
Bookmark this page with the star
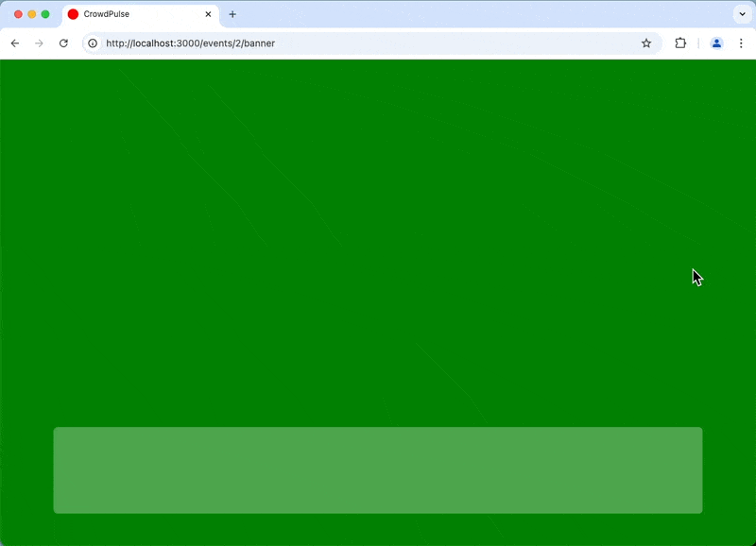(x=646, y=43)
